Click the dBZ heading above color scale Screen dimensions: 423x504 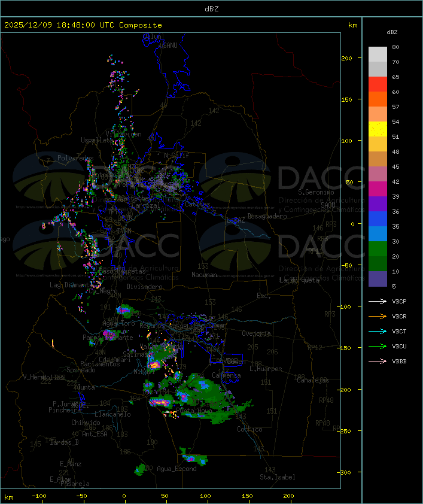click(392, 32)
